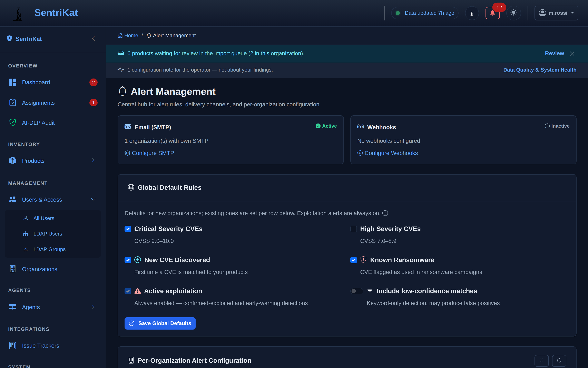
Task: Click the Dashboard grid icon in sidebar
Action: tap(13, 82)
